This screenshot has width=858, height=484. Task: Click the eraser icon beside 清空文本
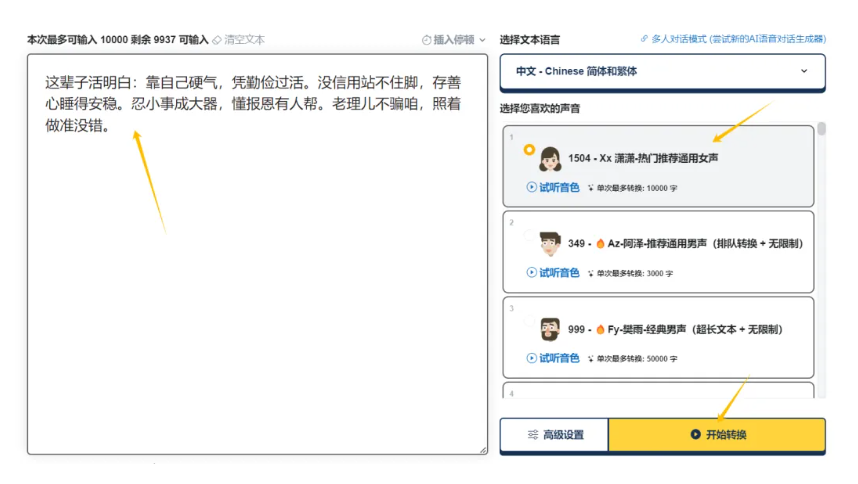217,40
